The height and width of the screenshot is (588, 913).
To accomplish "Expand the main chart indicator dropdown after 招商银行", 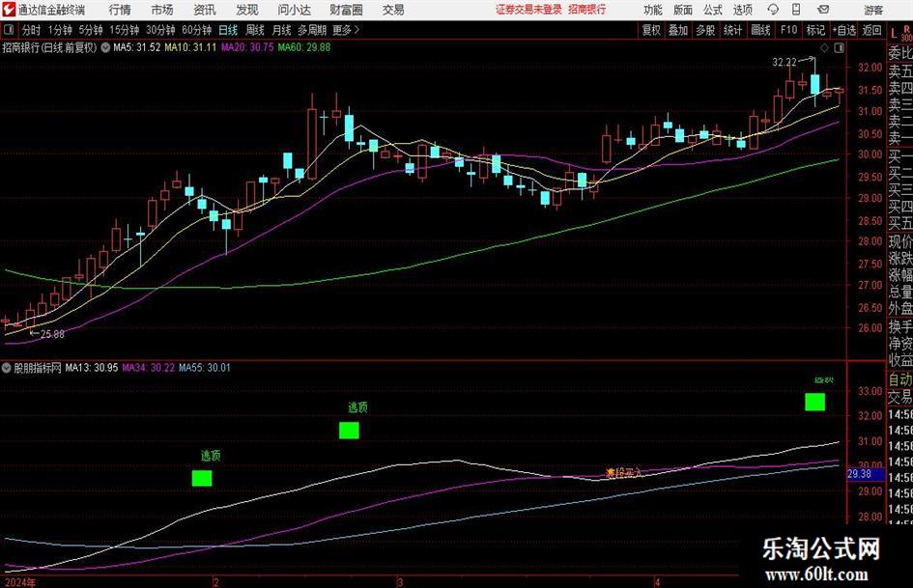I will pyautogui.click(x=104, y=47).
